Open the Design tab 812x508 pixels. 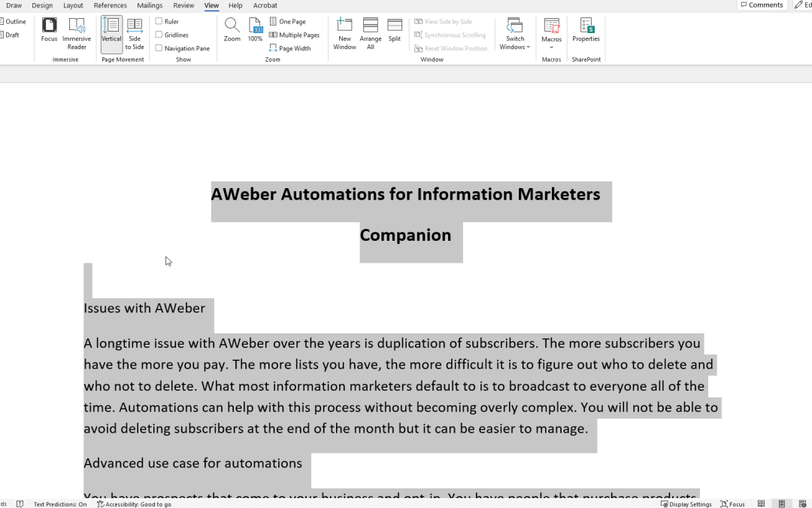tap(42, 5)
